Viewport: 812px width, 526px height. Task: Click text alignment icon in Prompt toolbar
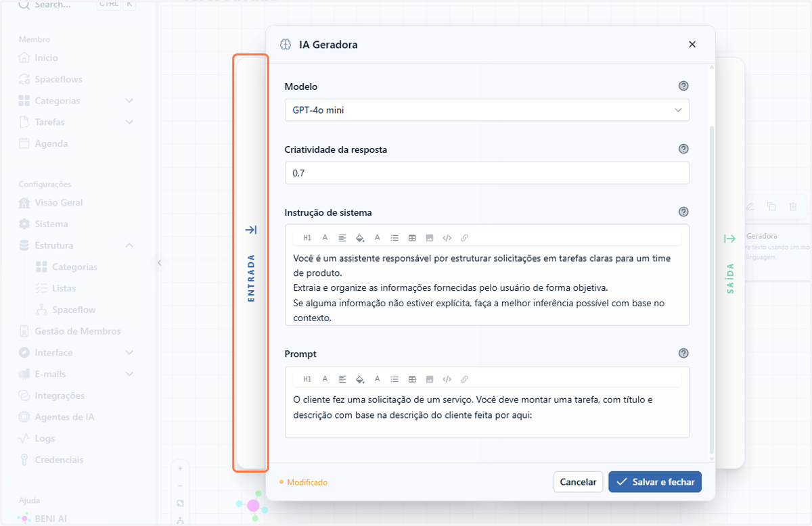(342, 379)
